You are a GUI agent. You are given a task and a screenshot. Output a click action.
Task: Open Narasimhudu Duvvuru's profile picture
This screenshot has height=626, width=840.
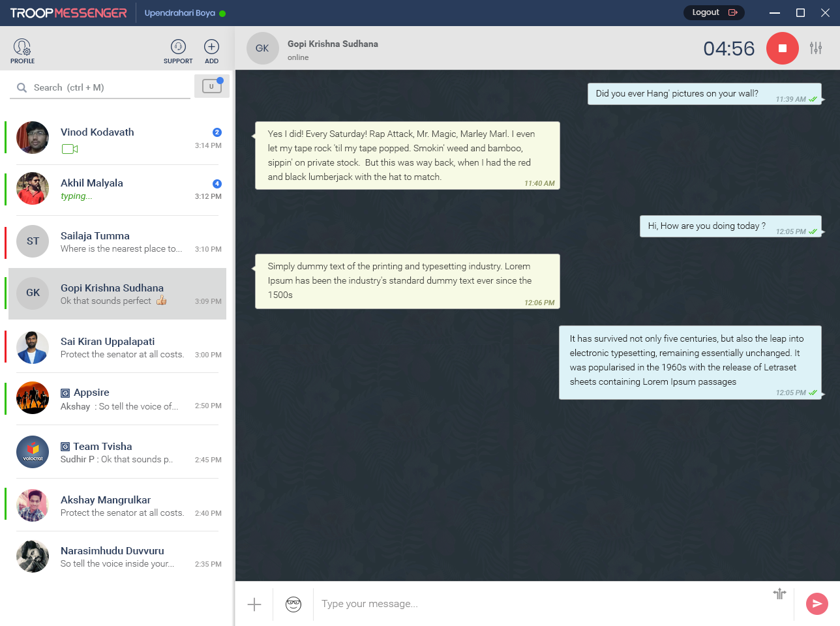(33, 556)
